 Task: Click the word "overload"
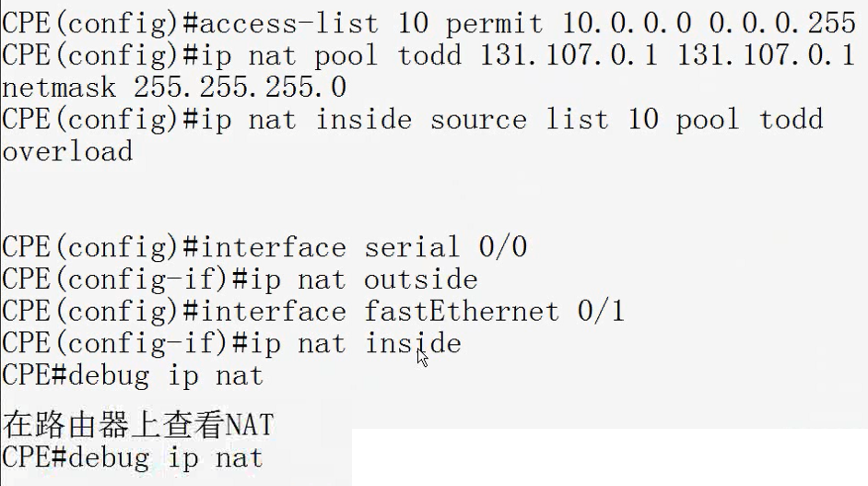(67, 151)
